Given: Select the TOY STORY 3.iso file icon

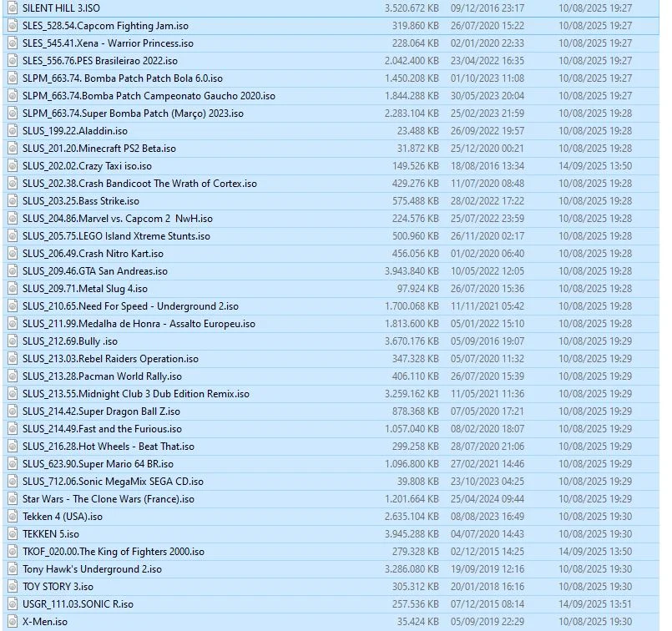Looking at the screenshot, I should pyautogui.click(x=12, y=586).
